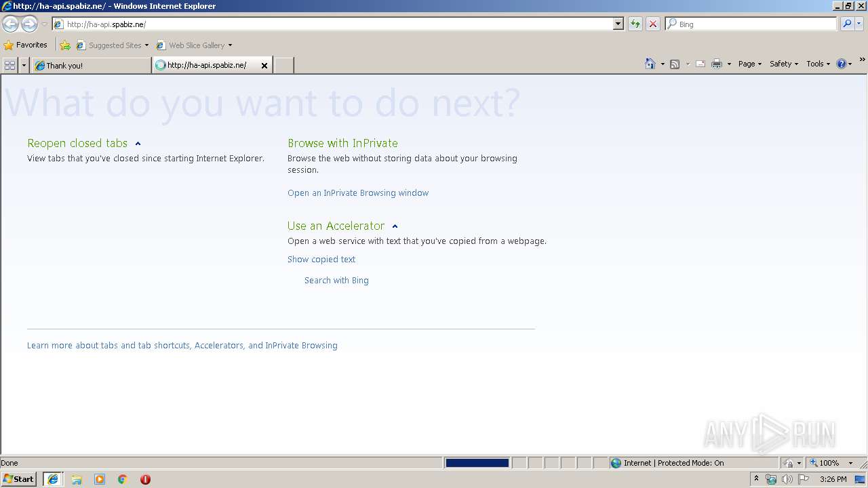The width and height of the screenshot is (868, 488).
Task: Stop loading with the red X icon
Action: pos(652,24)
